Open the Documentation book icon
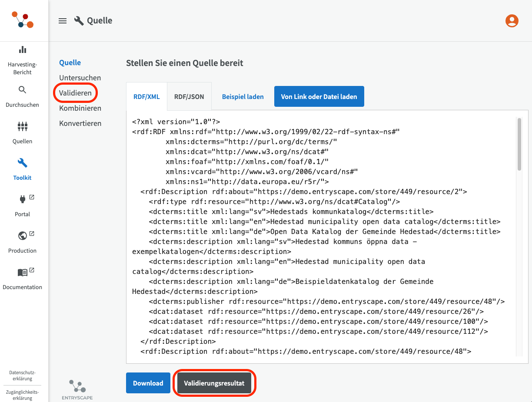The width and height of the screenshot is (532, 402). [x=22, y=272]
